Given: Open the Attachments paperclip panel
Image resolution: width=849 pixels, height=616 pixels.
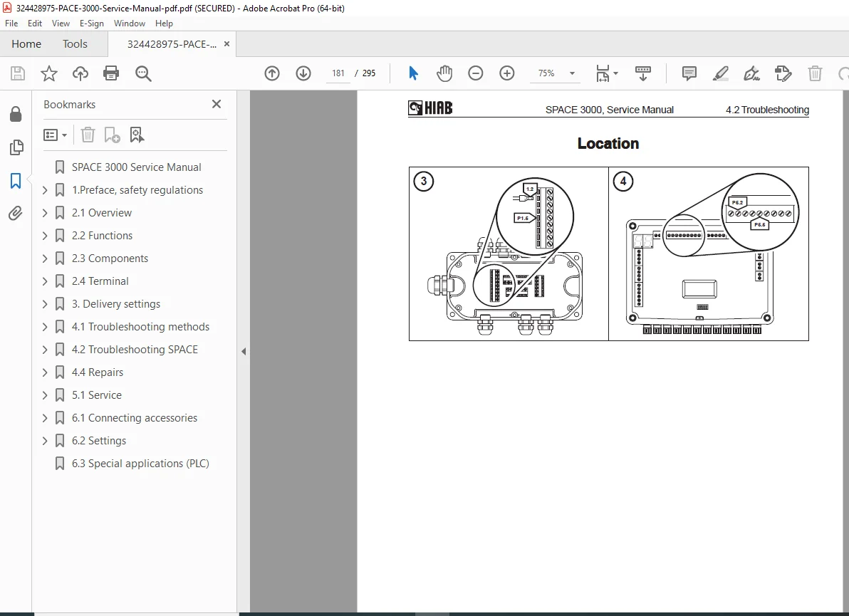Looking at the screenshot, I should pyautogui.click(x=16, y=213).
